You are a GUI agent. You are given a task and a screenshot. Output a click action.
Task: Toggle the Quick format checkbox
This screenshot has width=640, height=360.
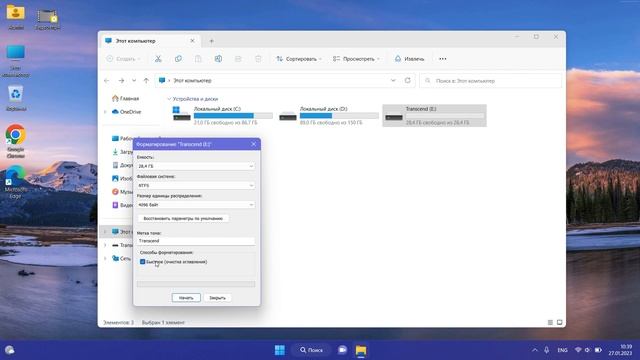coord(142,262)
